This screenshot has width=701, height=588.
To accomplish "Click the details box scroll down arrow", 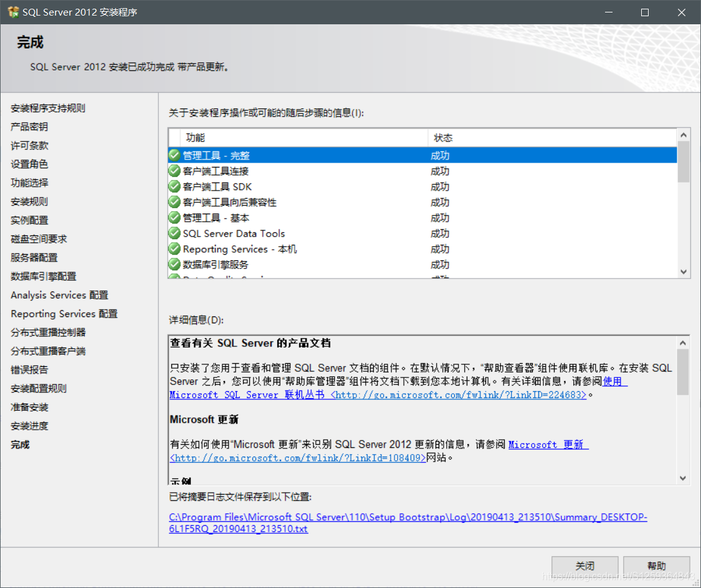I will point(683,478).
